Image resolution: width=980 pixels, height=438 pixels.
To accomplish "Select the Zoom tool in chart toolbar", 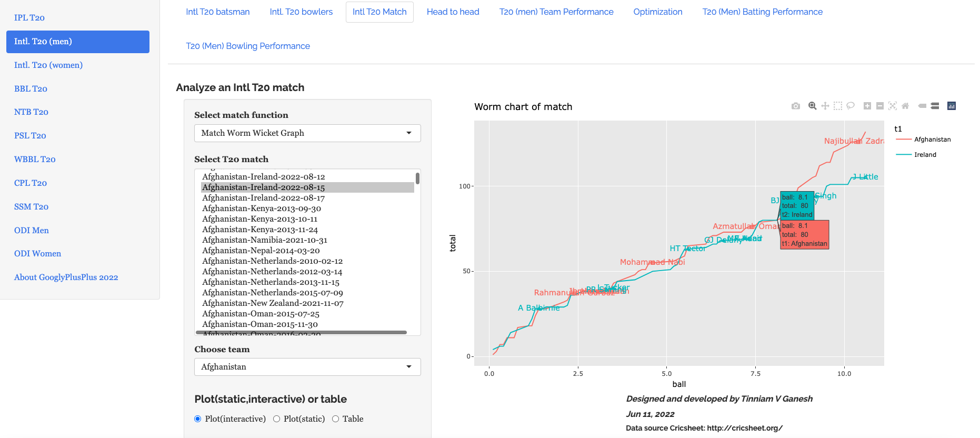I will (813, 106).
